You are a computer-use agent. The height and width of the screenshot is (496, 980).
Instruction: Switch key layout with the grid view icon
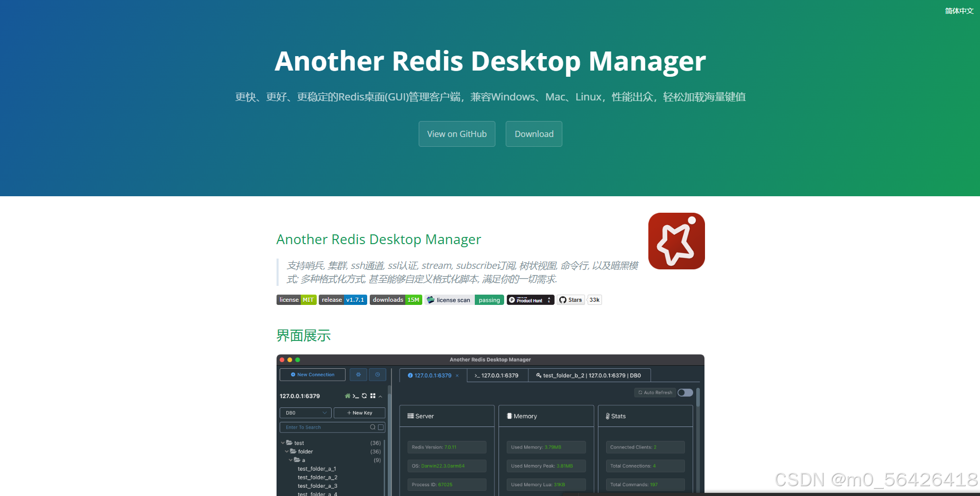(373, 396)
